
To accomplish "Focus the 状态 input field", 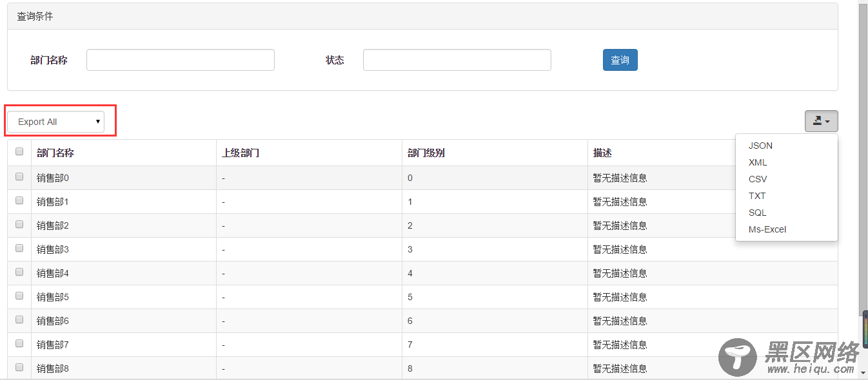I will coord(457,60).
